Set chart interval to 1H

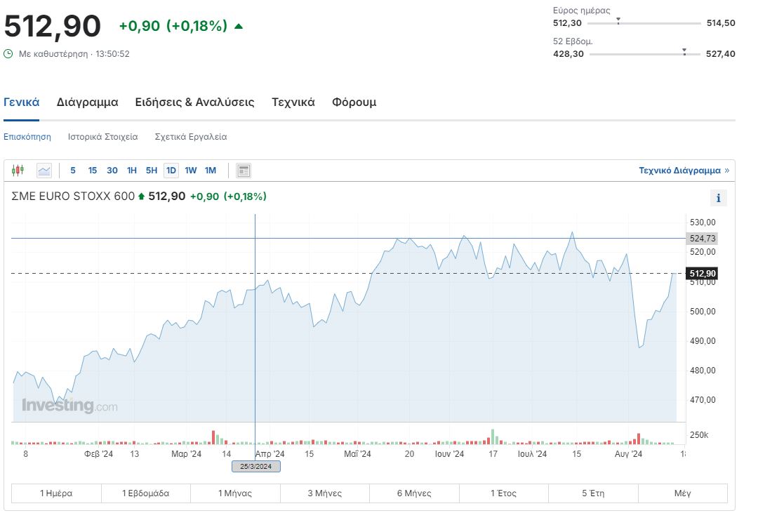click(x=132, y=170)
